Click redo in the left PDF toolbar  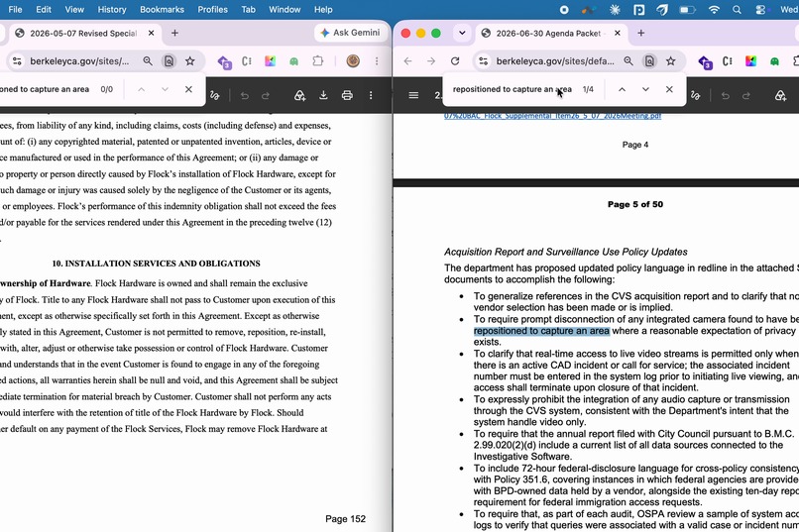pos(266,95)
